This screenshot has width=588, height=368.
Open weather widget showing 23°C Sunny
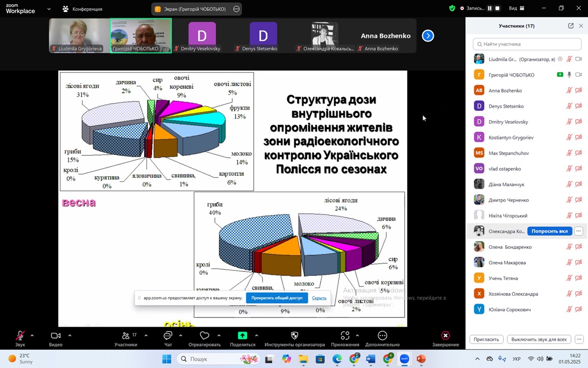21,359
